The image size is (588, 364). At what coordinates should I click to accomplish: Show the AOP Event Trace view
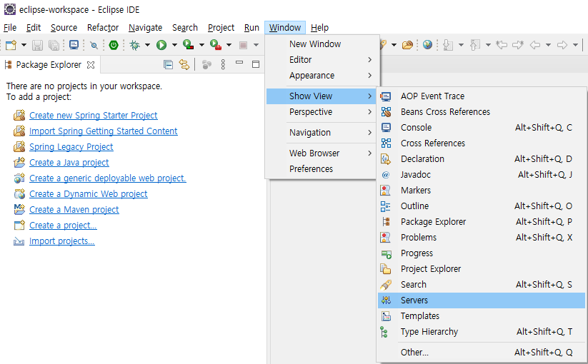pos(482,96)
